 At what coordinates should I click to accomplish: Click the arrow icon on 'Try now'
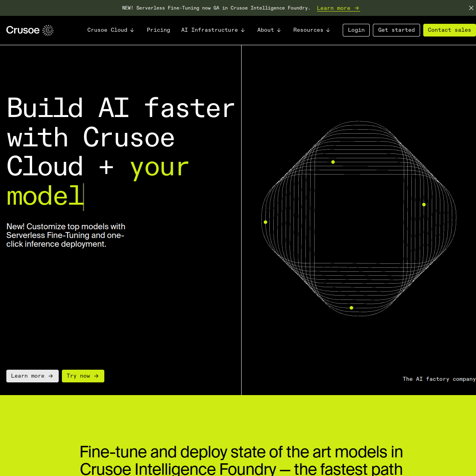[96, 376]
